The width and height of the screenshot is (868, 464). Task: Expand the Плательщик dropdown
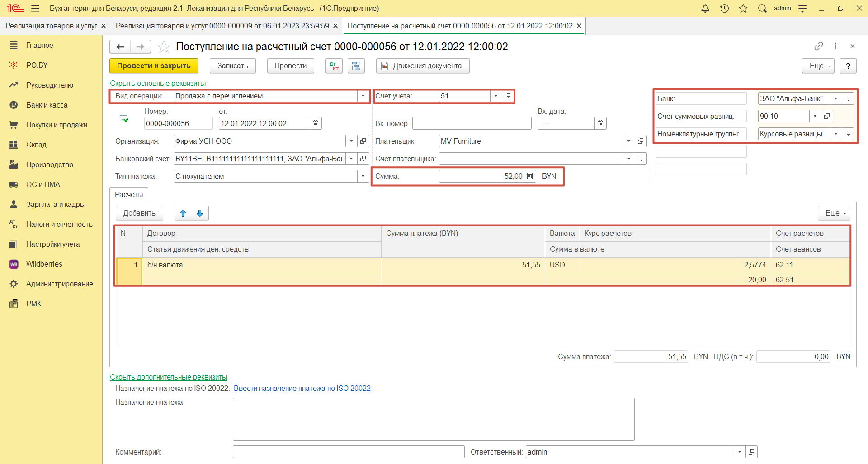coord(628,141)
